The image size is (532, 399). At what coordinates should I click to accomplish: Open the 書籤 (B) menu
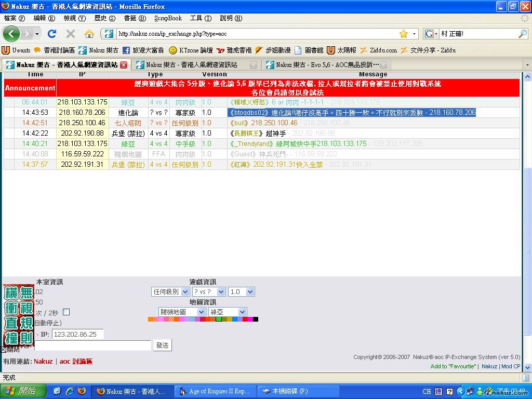coord(135,18)
